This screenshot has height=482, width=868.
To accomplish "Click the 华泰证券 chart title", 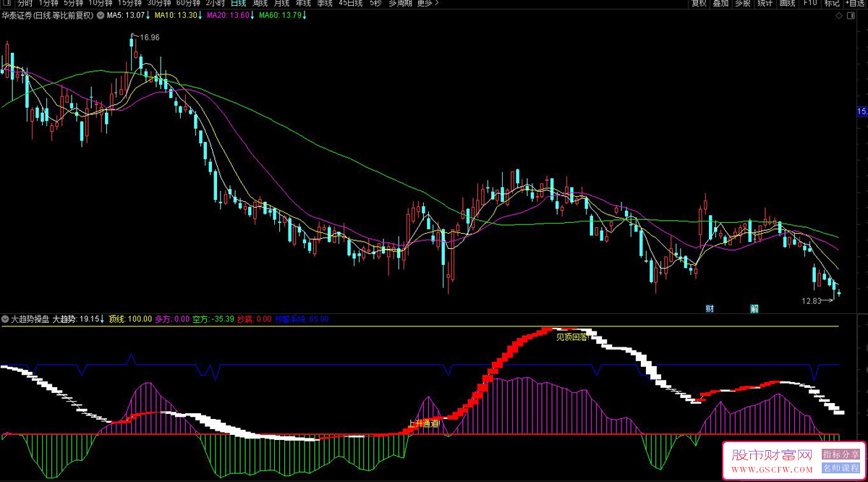I will pyautogui.click(x=48, y=15).
